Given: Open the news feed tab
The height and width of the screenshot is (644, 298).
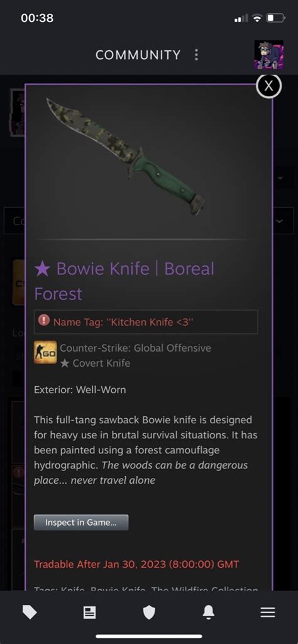Looking at the screenshot, I should coord(89,613).
